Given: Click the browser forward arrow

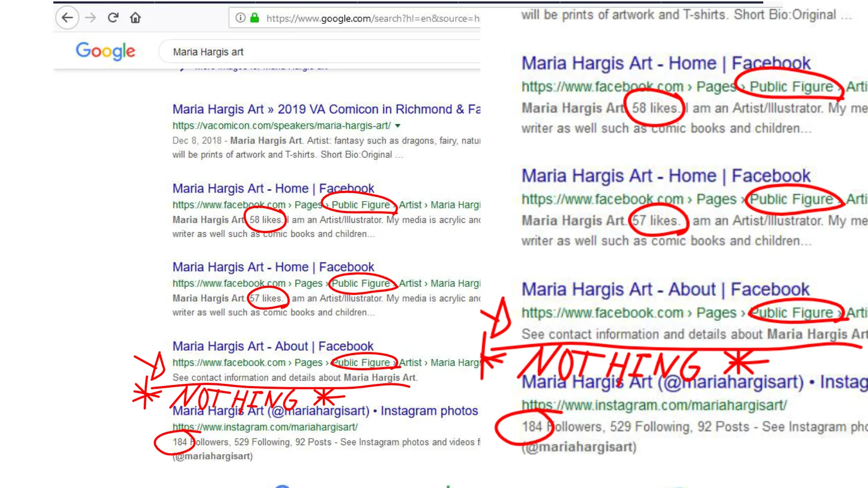Looking at the screenshot, I should pos(90,18).
